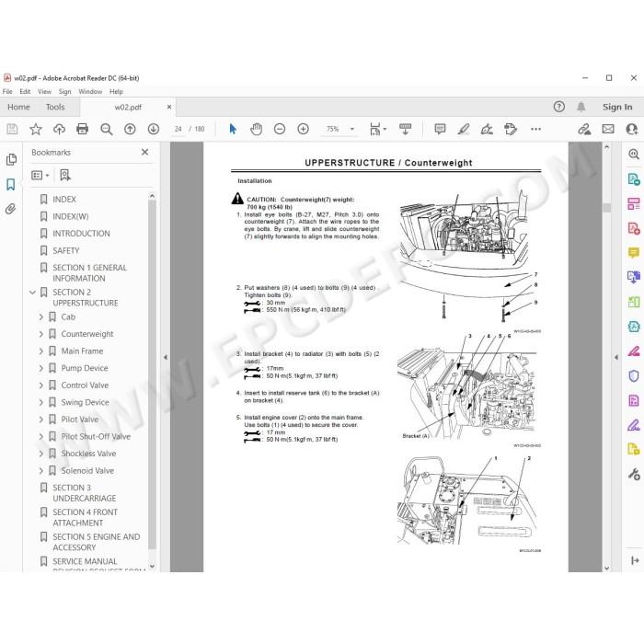644x644 pixels.
Task: Activate the Hand pan tool
Action: click(257, 129)
